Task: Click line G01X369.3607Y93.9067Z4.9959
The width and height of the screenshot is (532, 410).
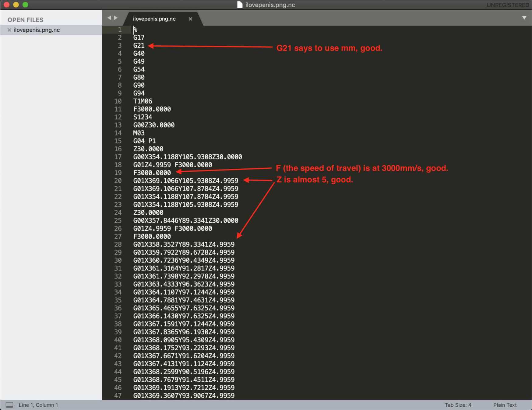Action: (184, 395)
